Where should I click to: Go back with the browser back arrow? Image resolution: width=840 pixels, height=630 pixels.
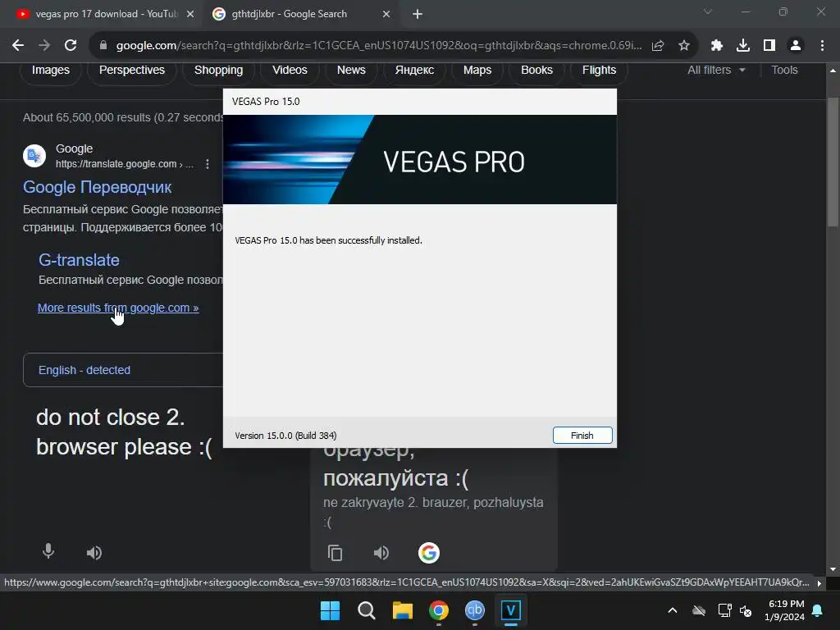18,46
